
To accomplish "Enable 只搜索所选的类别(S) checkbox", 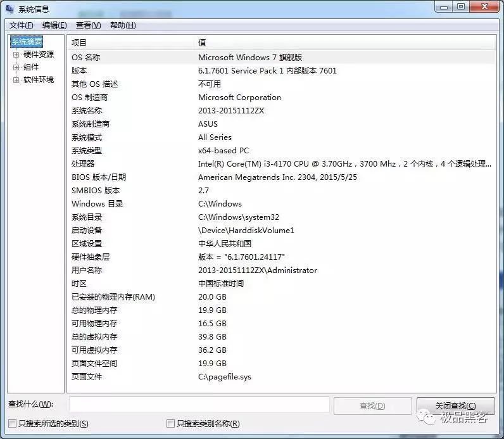I will [12, 424].
